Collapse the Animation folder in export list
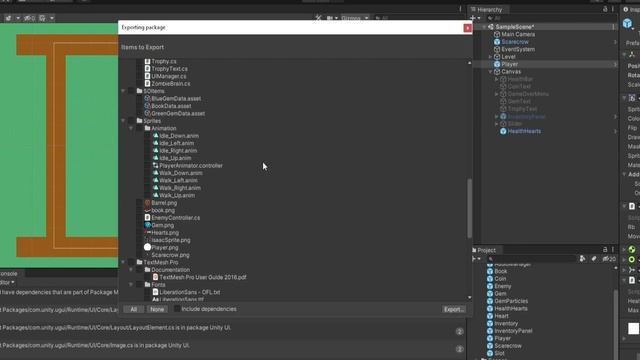This screenshot has height=360, width=640. (x=131, y=128)
